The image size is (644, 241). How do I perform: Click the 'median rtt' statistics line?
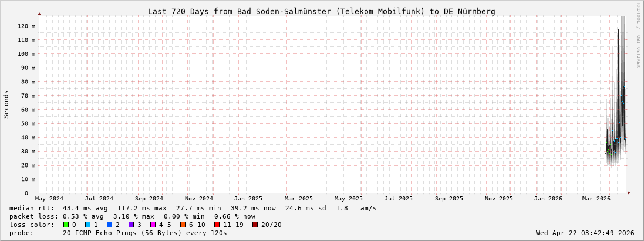[193, 208]
